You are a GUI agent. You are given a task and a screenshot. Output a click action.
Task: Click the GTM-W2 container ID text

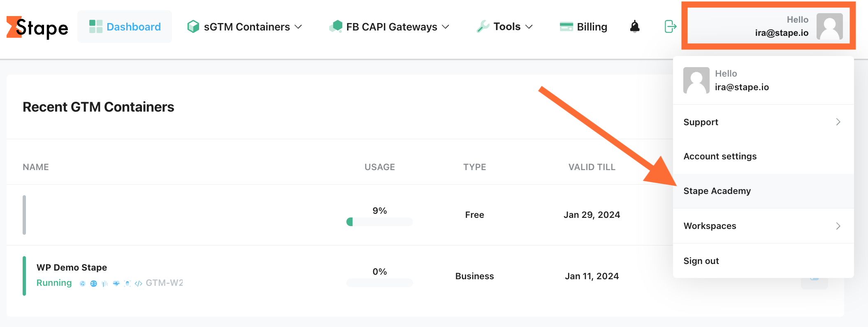coord(164,283)
